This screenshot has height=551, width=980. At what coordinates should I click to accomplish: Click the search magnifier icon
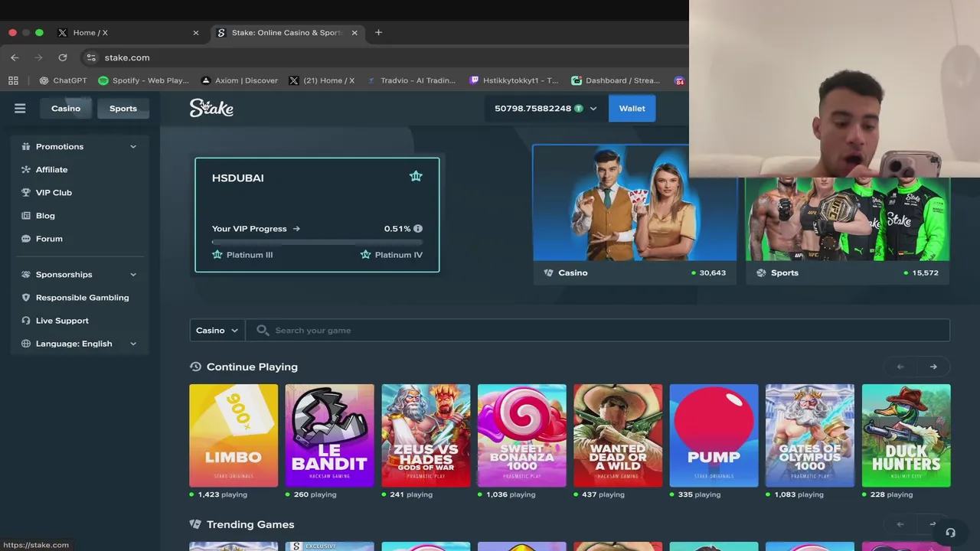[263, 330]
